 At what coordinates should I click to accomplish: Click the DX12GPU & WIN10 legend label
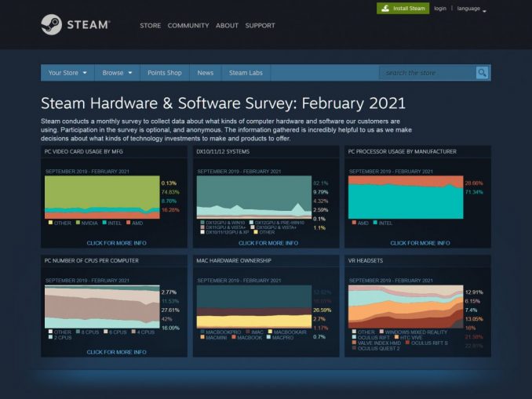coord(225,223)
